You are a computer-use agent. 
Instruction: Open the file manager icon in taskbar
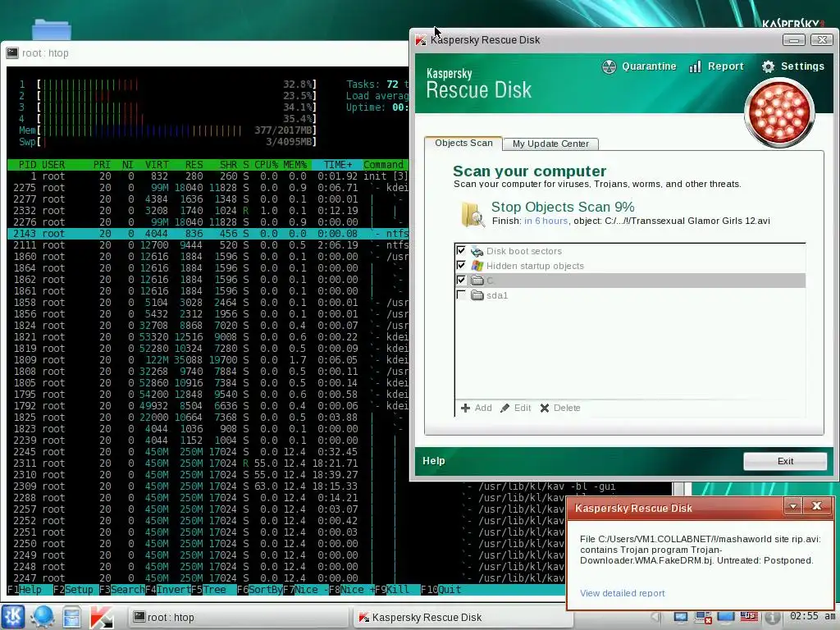click(71, 617)
